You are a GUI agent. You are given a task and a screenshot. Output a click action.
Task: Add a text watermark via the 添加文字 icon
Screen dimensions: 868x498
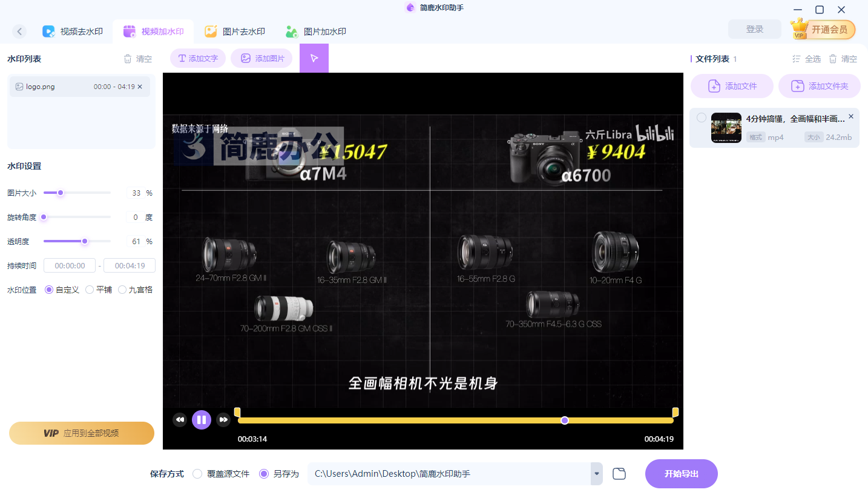pos(197,58)
